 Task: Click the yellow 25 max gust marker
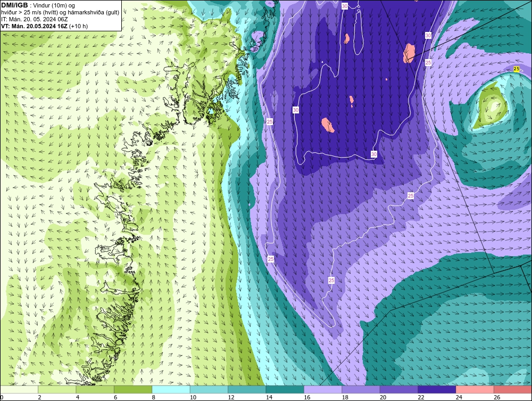coord(517,69)
